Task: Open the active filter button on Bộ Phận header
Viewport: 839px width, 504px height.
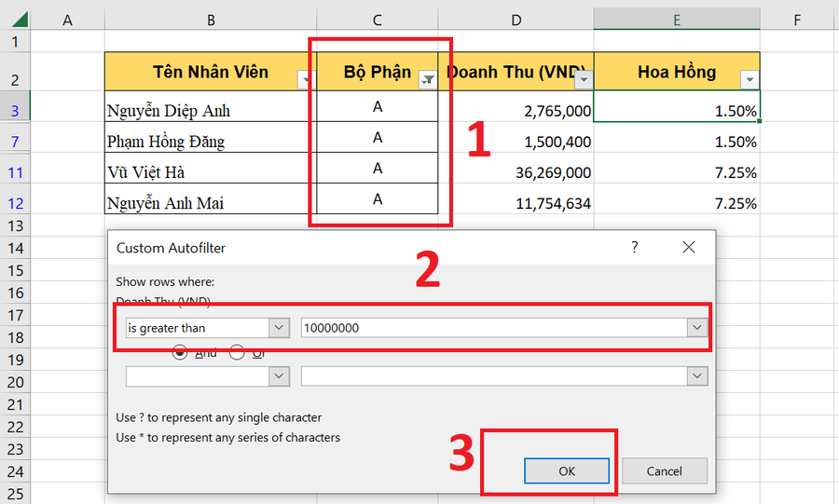Action: (428, 80)
